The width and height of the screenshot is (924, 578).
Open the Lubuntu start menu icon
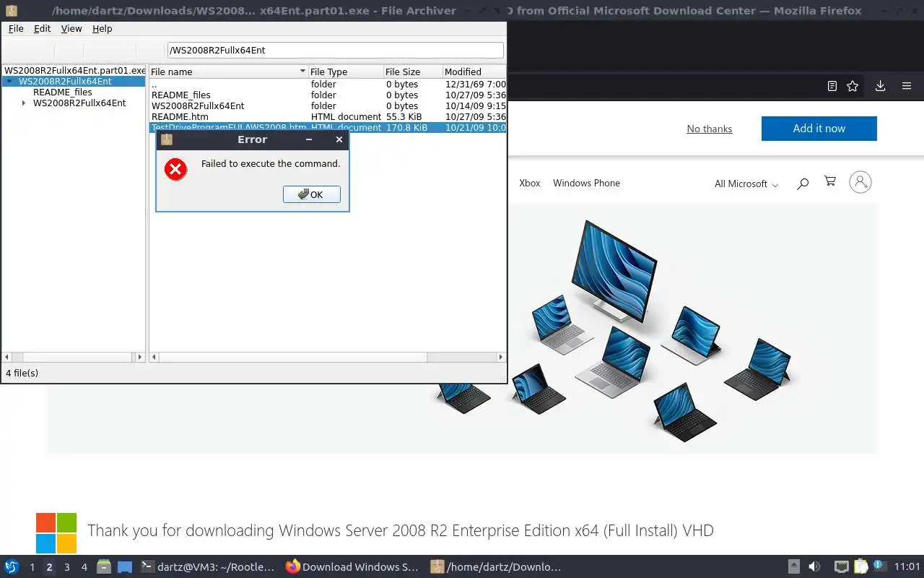[x=12, y=567]
